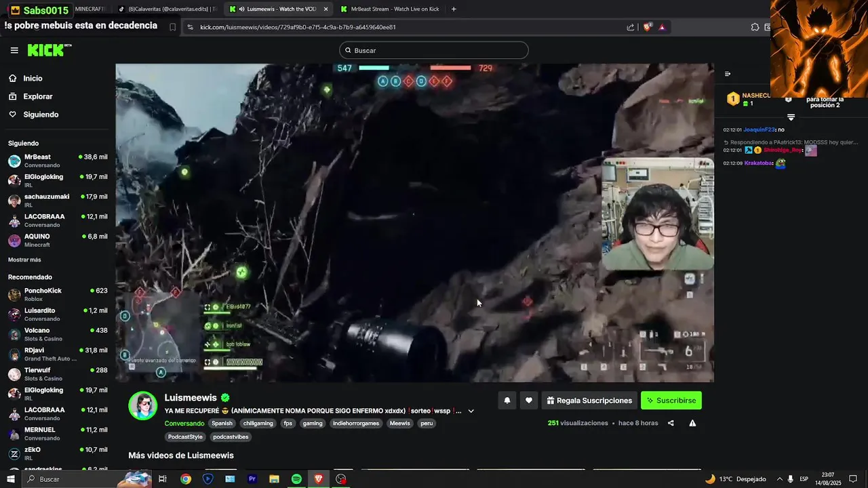The height and width of the screenshot is (488, 868).
Task: Open JoaquinF23 username in chat
Action: [759, 129]
